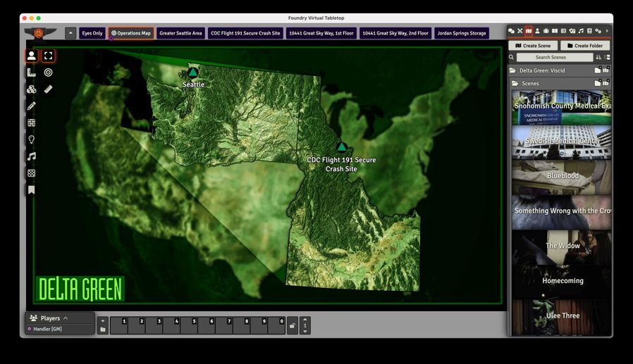This screenshot has height=364, width=633.
Task: Open CDC Flight 191 Secure Crash Site tab
Action: point(245,33)
